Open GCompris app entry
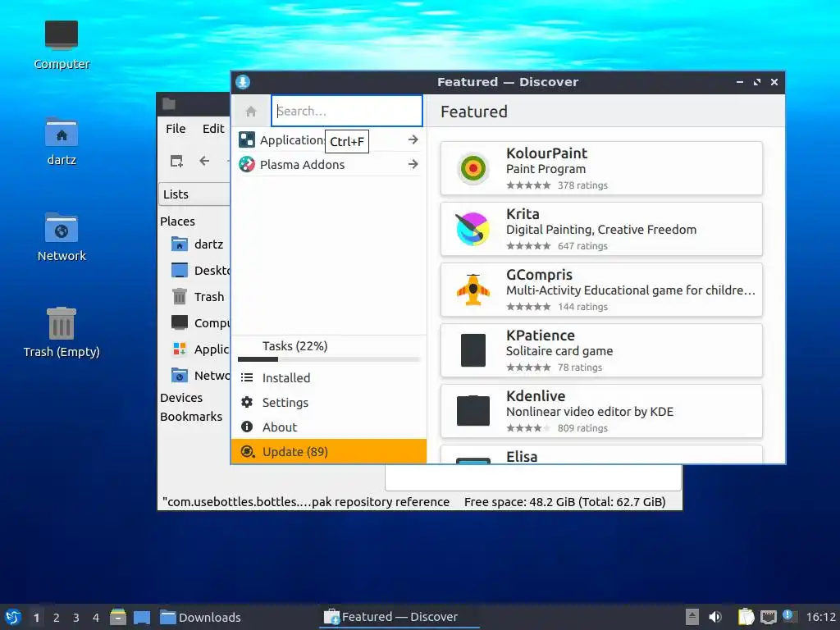840x630 pixels. coord(601,290)
